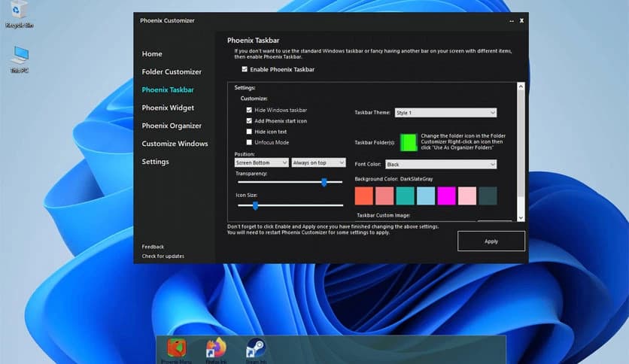Screen dimensions: 629x364
Task: Open Phoenix Organizer section
Action: click(x=172, y=126)
